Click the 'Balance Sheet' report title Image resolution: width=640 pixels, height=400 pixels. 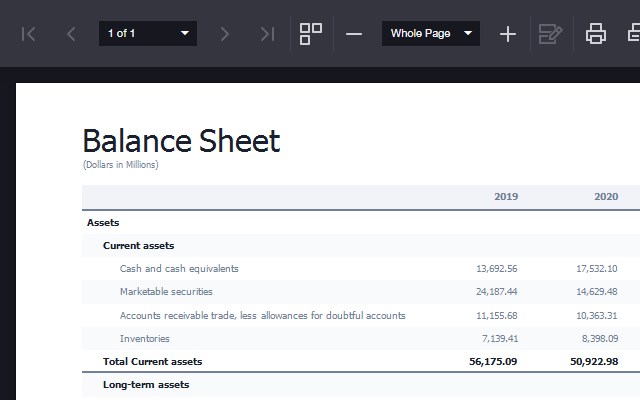(x=181, y=140)
